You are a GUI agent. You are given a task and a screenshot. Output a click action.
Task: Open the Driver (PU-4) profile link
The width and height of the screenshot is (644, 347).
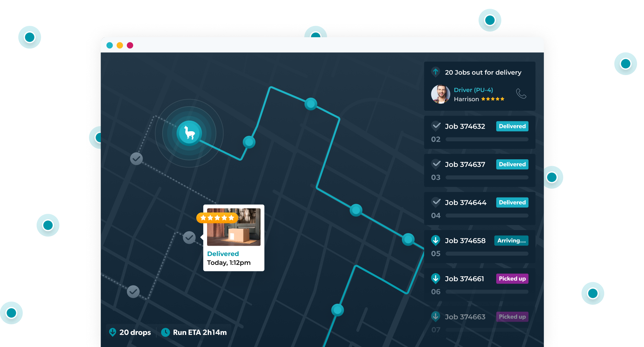pyautogui.click(x=473, y=90)
